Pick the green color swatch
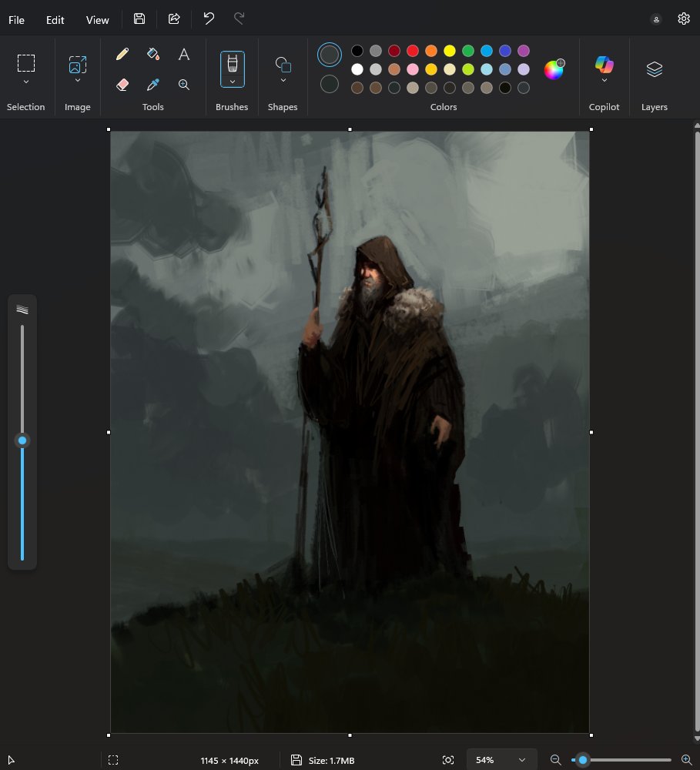Viewport: 700px width, 770px height. pos(468,51)
